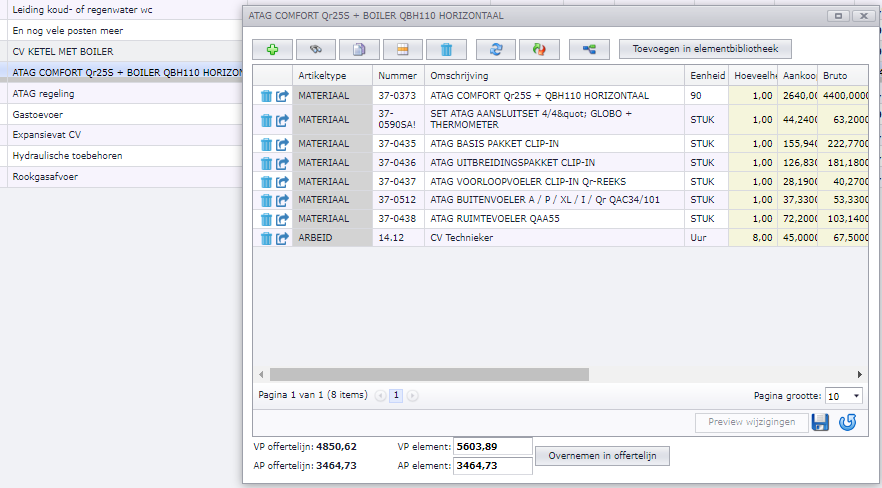Click the orange table rows toolbar button

(x=403, y=49)
